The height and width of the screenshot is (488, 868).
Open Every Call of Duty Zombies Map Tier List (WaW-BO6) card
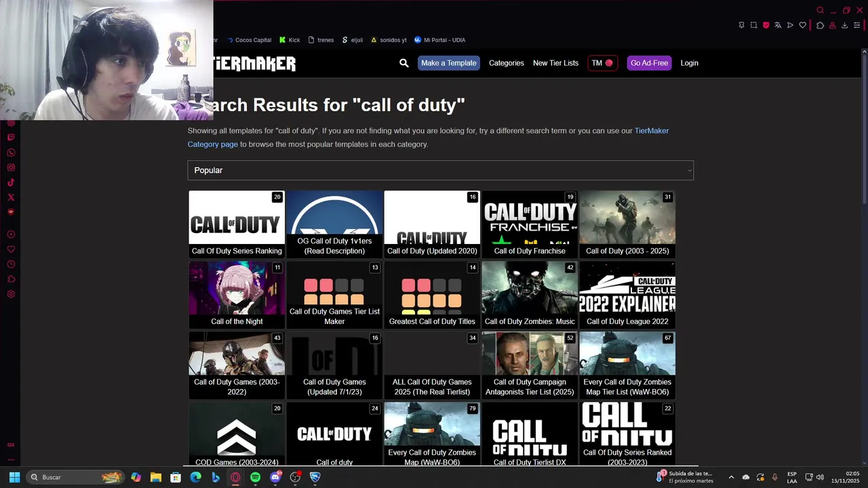click(x=627, y=365)
